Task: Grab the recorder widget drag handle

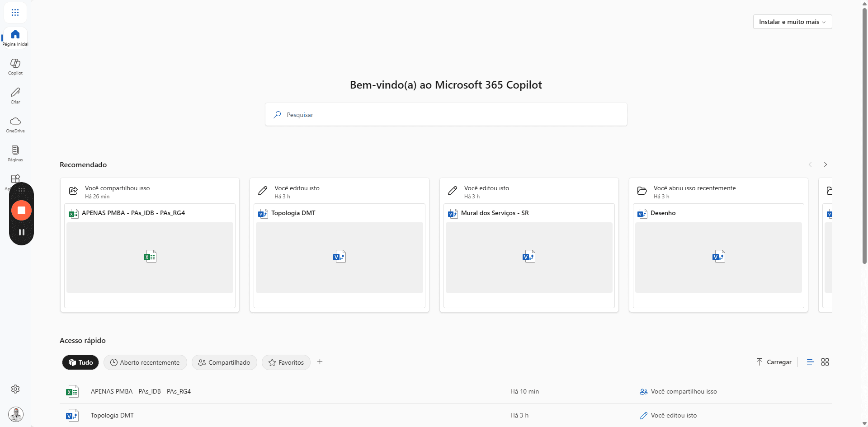Action: coord(21,190)
